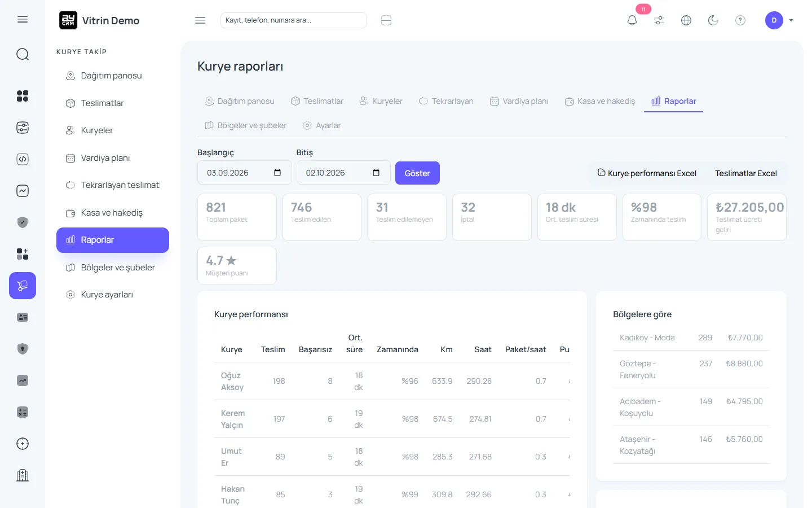The width and height of the screenshot is (812, 508).
Task: Click the hamburger menu in far-left rail
Action: tap(23, 19)
